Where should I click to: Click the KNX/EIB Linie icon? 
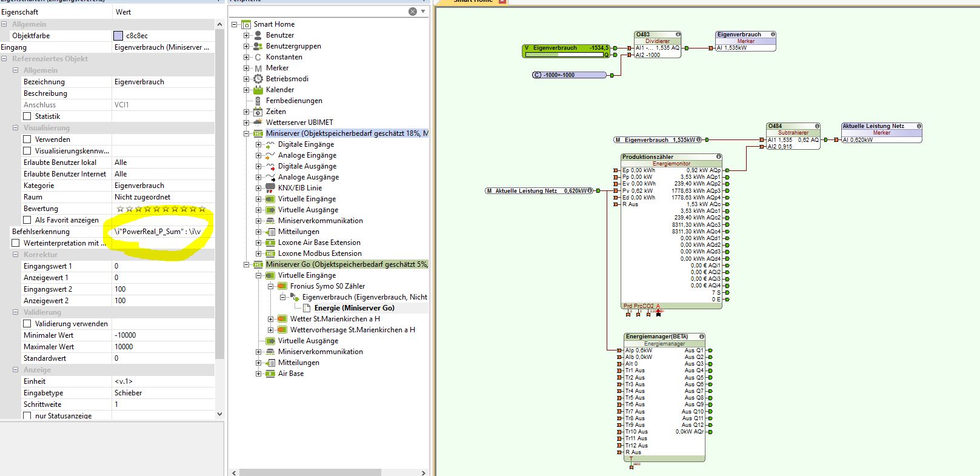coord(270,188)
